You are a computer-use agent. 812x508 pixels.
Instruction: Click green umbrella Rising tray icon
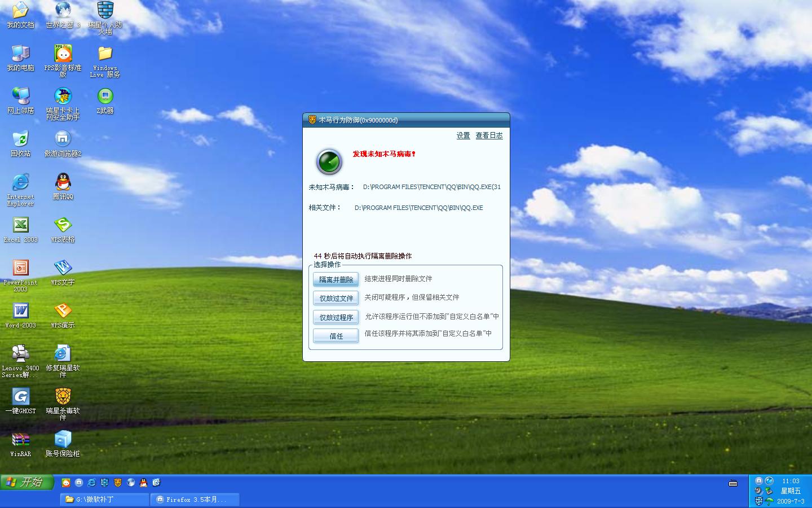[769, 501]
